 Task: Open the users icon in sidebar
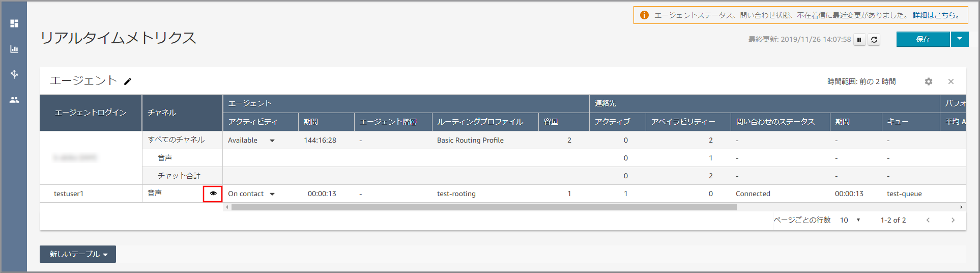tap(14, 100)
